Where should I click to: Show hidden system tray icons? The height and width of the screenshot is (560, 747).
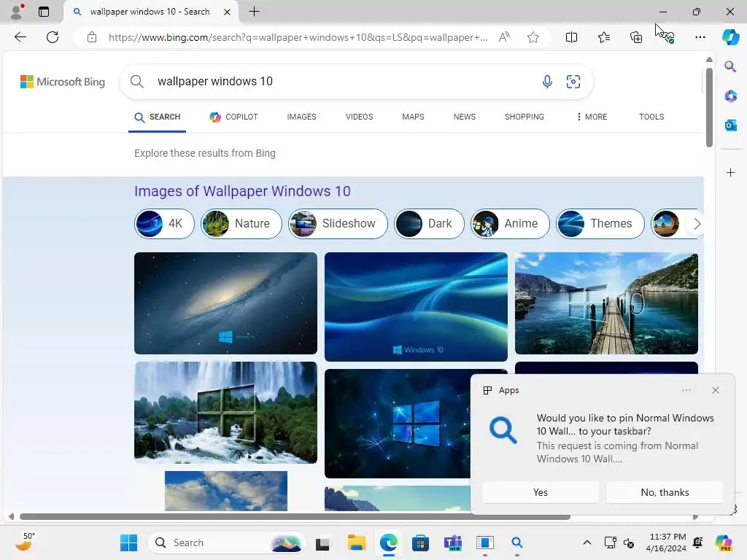coord(587,542)
